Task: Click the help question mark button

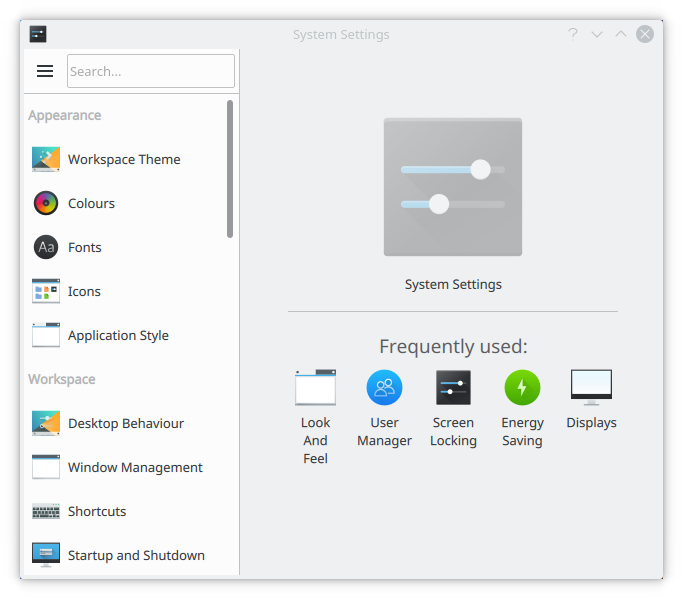Action: (x=573, y=34)
